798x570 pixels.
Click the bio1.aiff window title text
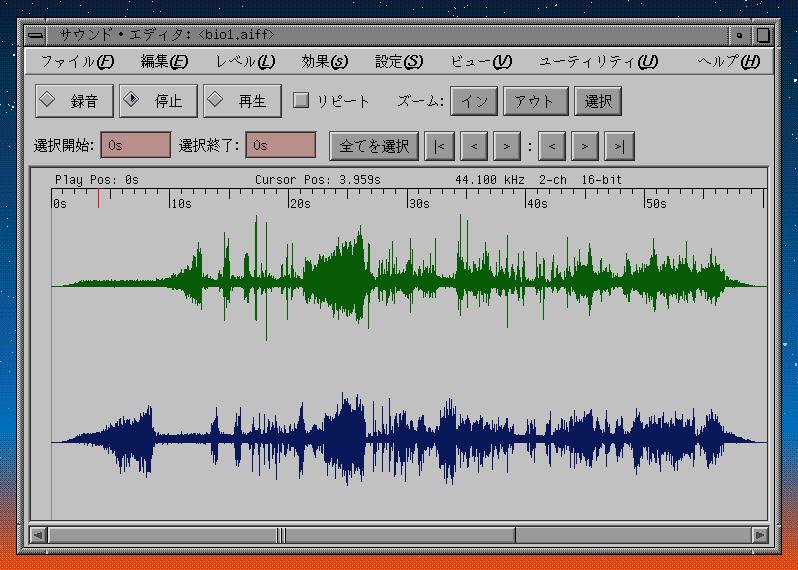coord(236,35)
